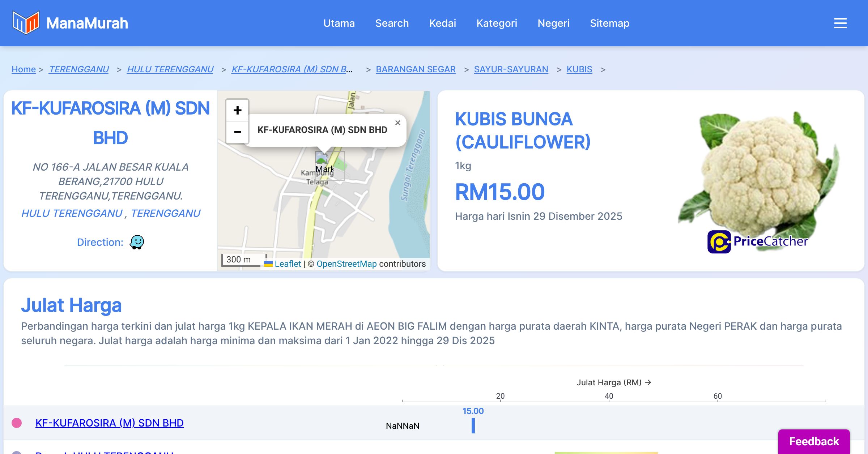This screenshot has height=454, width=868.
Task: Click the PriceCatcher logo
Action: pos(757,241)
